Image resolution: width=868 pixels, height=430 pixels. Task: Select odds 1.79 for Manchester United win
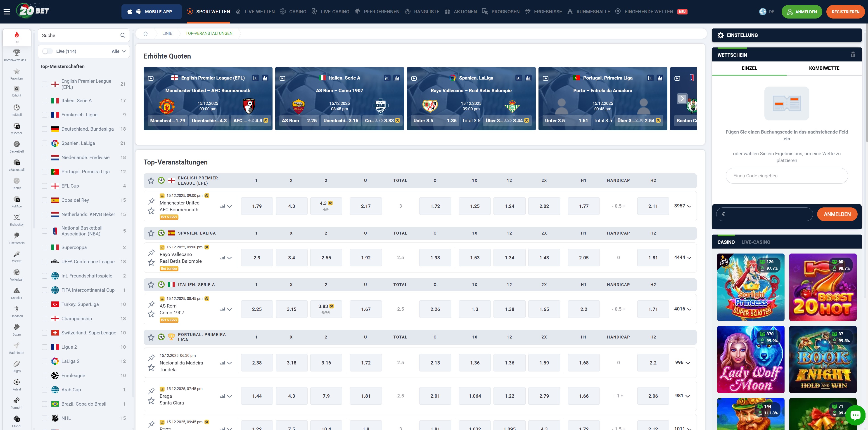(x=257, y=206)
